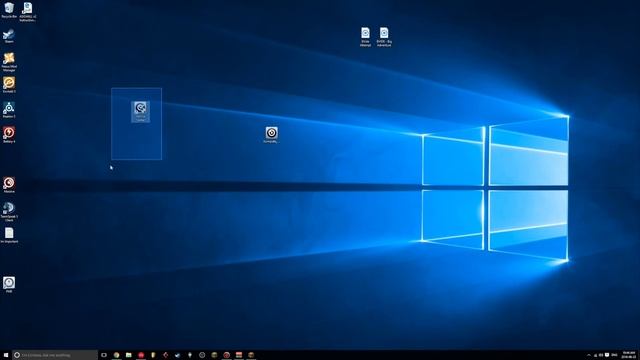Open the volume control in system tray
This screenshot has width=640, height=360.
(601, 355)
